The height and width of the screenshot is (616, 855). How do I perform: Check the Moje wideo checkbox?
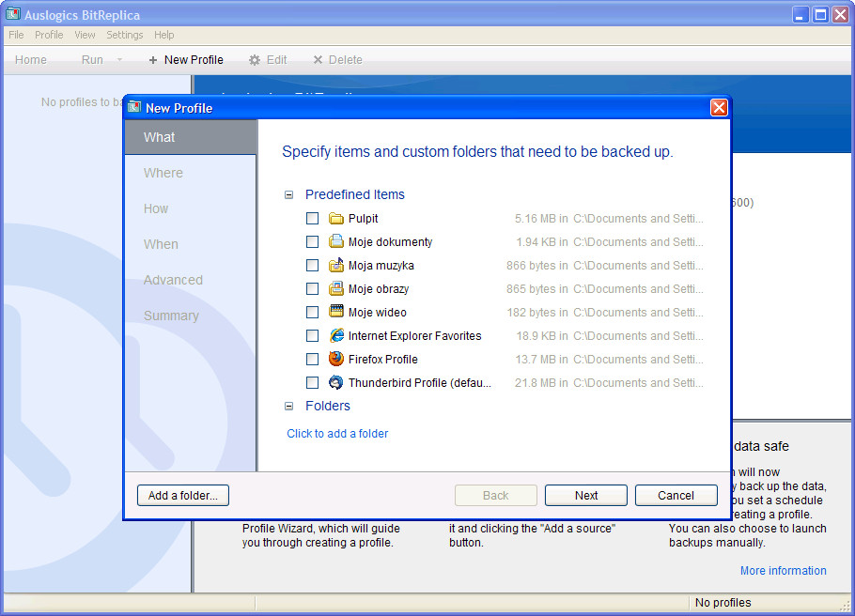[313, 313]
